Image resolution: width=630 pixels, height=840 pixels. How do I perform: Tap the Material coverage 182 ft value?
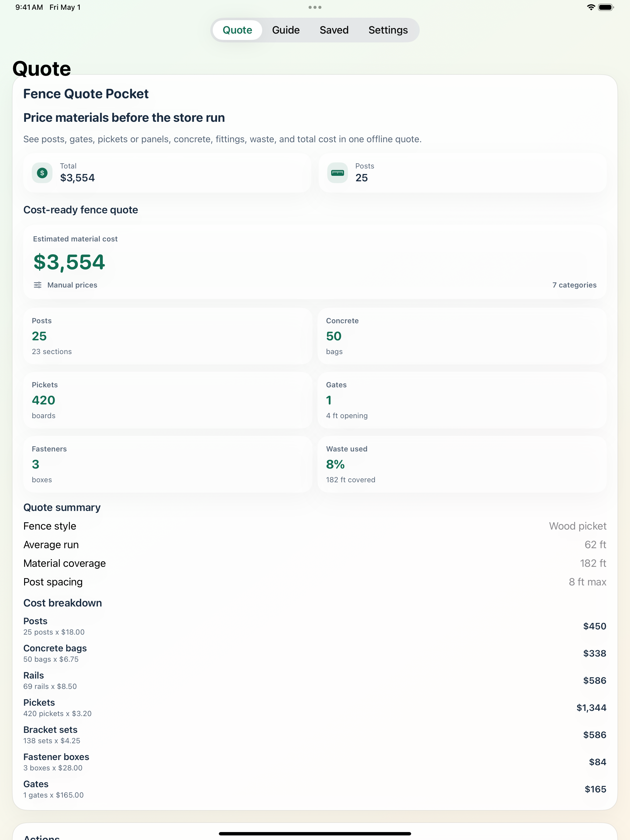[593, 563]
